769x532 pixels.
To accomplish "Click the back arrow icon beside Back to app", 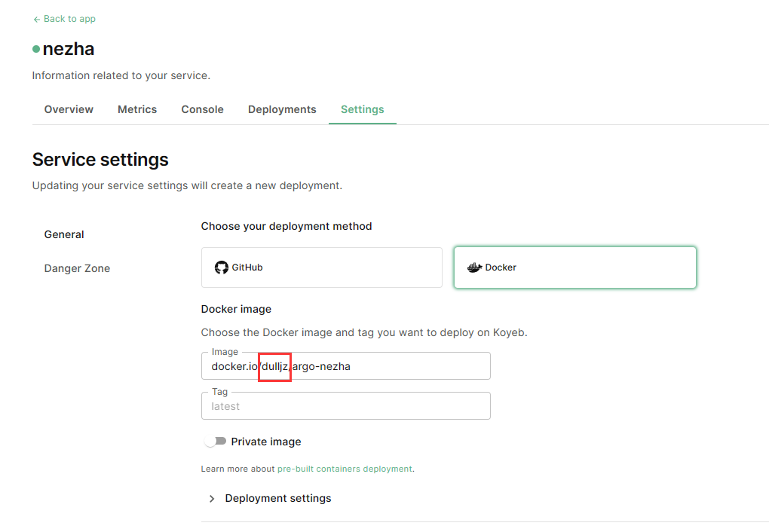I will pyautogui.click(x=36, y=20).
